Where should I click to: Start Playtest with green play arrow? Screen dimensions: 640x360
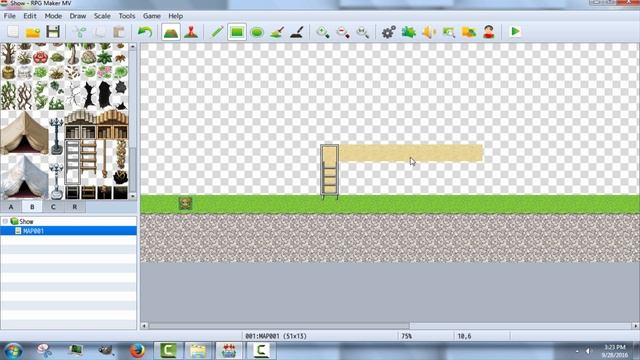point(515,31)
